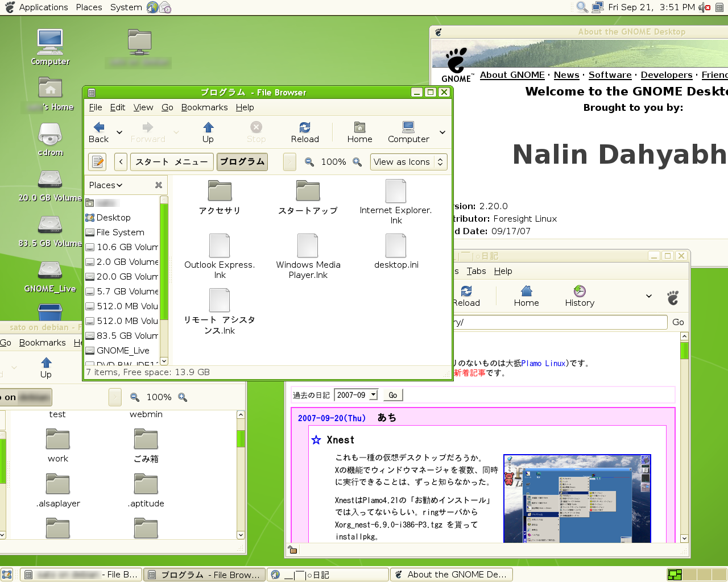Open Help menu in プログラム File Browser

coord(245,107)
